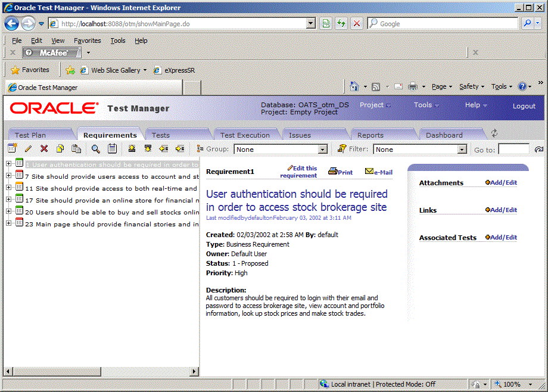Open the Group dropdown
This screenshot has height=392, width=548.
pos(323,150)
